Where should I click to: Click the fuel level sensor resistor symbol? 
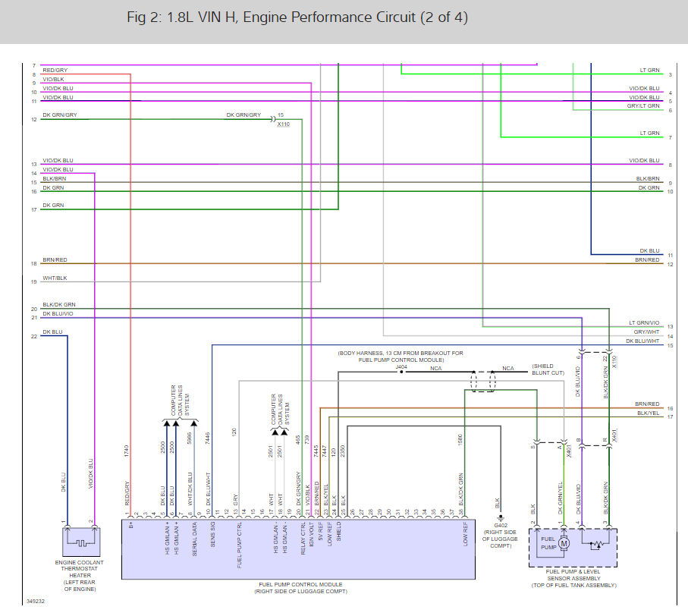click(x=596, y=545)
